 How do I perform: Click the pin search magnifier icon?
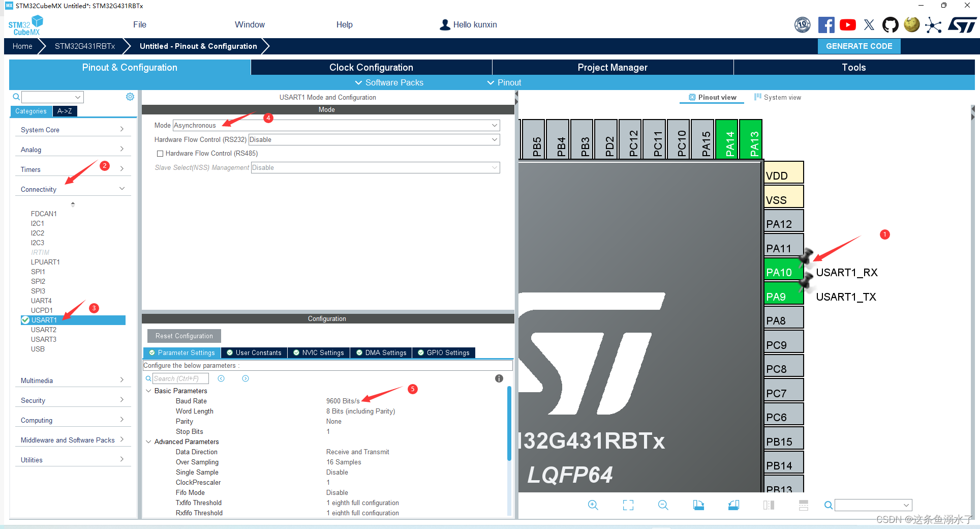pyautogui.click(x=828, y=505)
